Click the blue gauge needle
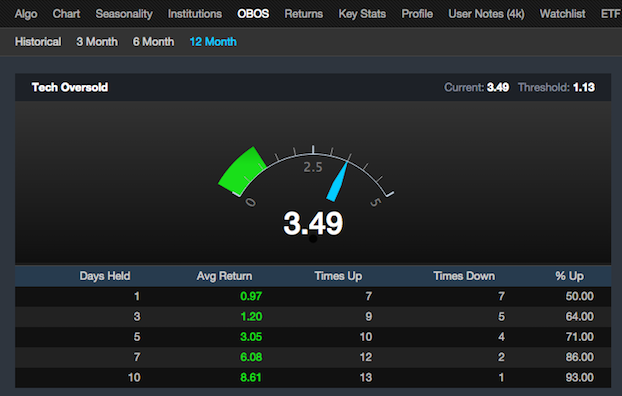 click(x=338, y=181)
